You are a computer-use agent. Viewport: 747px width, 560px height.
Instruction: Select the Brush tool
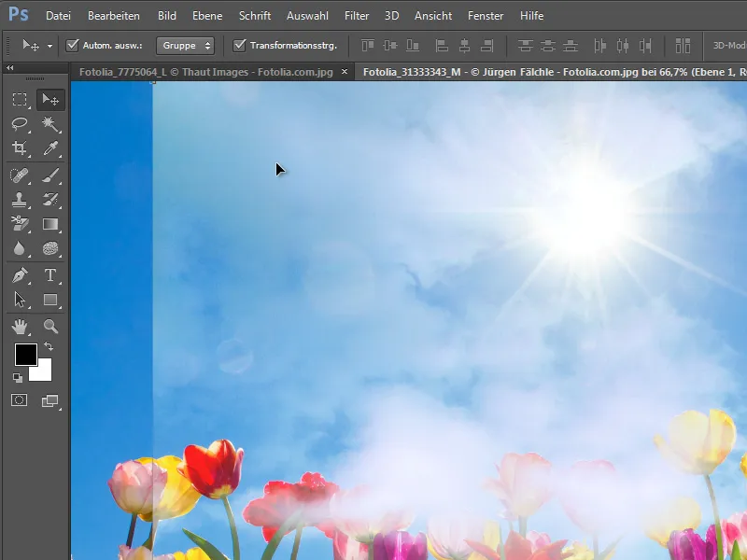[50, 175]
